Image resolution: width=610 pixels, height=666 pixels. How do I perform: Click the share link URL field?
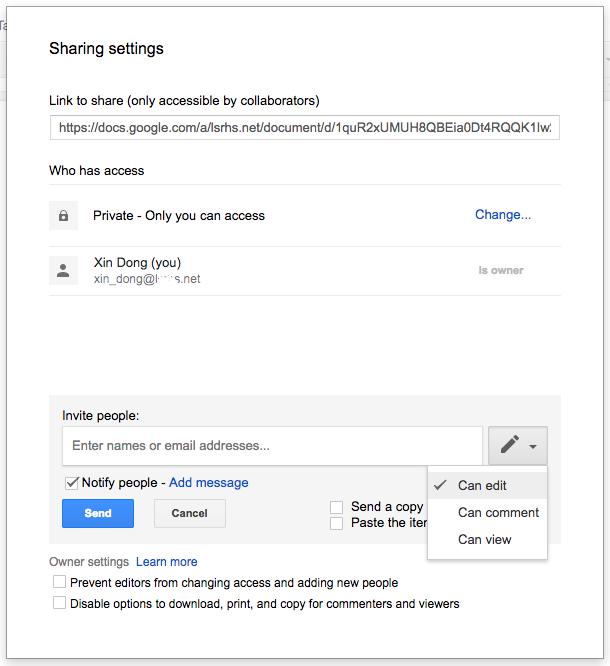pyautogui.click(x=304, y=128)
